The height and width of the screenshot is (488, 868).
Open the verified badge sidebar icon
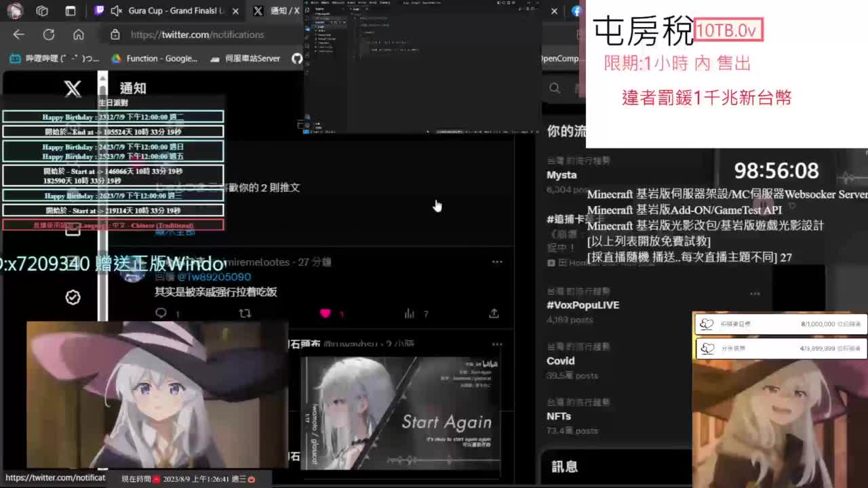click(73, 298)
